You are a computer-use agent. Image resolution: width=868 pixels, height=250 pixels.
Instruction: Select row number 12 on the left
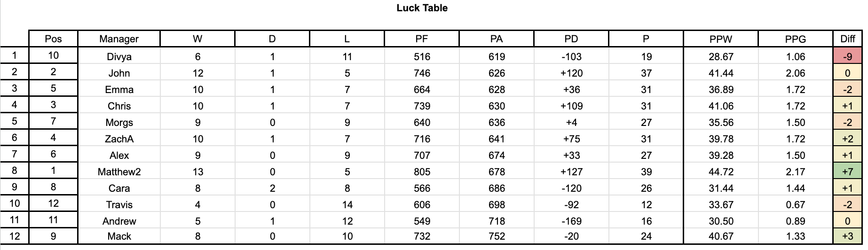[x=15, y=236]
